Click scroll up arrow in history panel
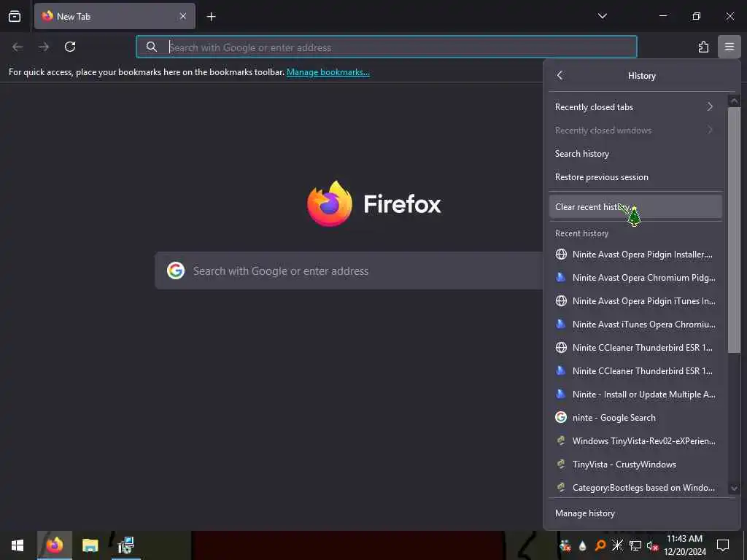 734,101
